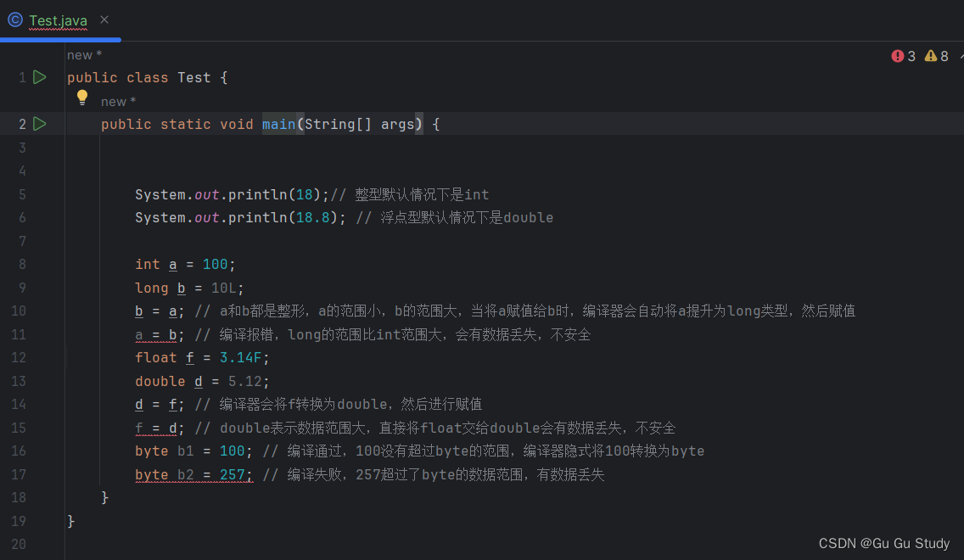Click the yellow warning count indicator
964x560 pixels.
tap(937, 56)
